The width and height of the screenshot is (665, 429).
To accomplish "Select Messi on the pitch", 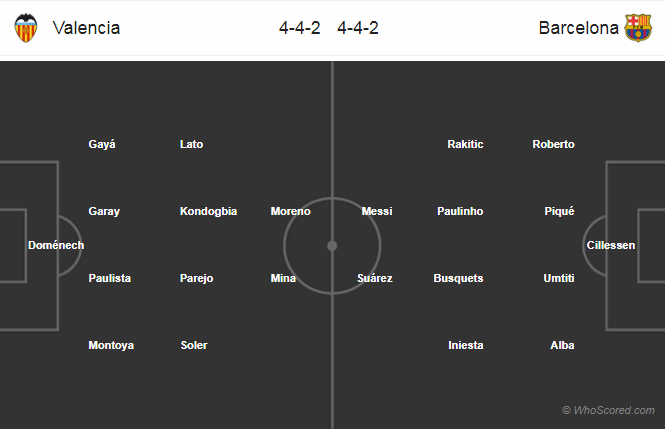I will coord(377,212).
